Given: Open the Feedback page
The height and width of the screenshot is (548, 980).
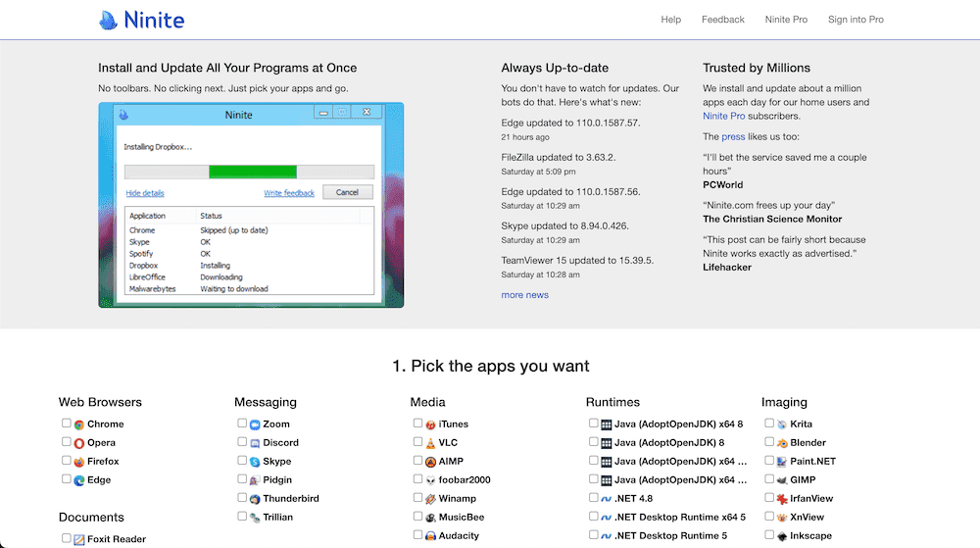Looking at the screenshot, I should pyautogui.click(x=722, y=20).
